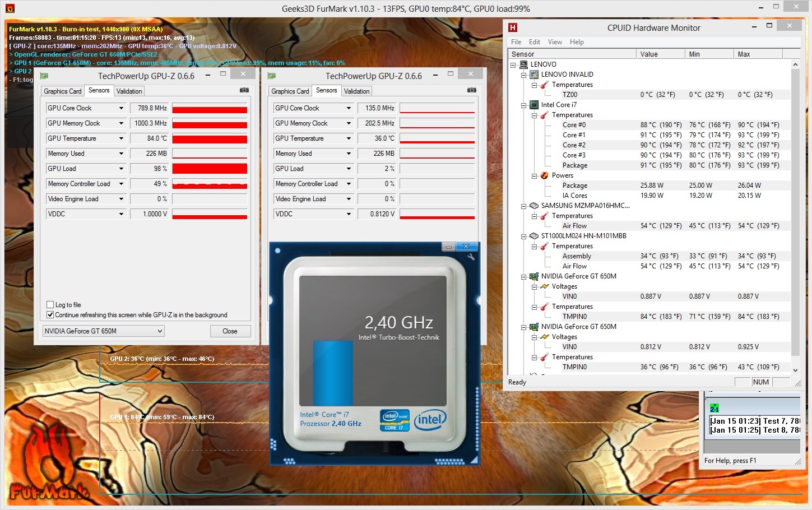Click the Intel Core i7 badge in gadget
This screenshot has height=510, width=812.
pyautogui.click(x=395, y=420)
